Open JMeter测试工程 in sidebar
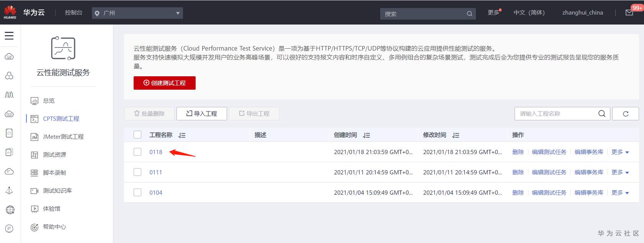This screenshot has height=243, width=644. coord(63,137)
